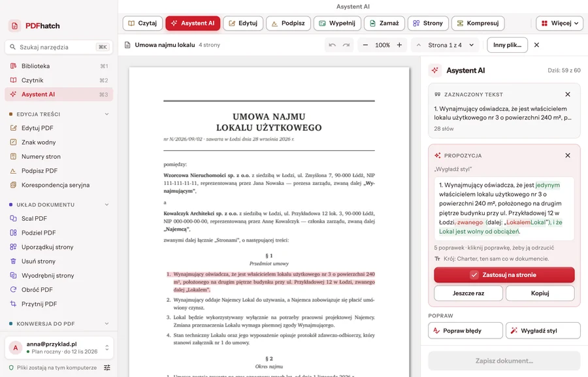Open the Numery stron tool
The image size is (588, 377).
coord(59,156)
